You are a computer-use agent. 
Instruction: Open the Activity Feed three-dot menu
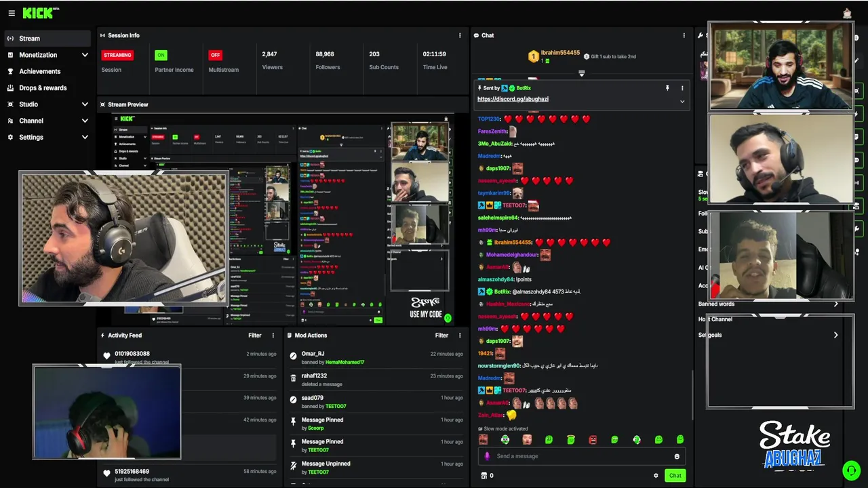coord(273,335)
